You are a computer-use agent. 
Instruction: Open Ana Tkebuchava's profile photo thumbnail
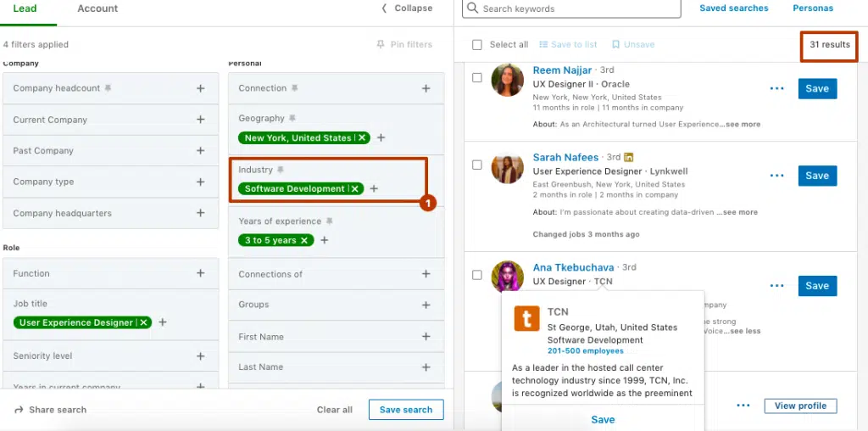point(507,277)
